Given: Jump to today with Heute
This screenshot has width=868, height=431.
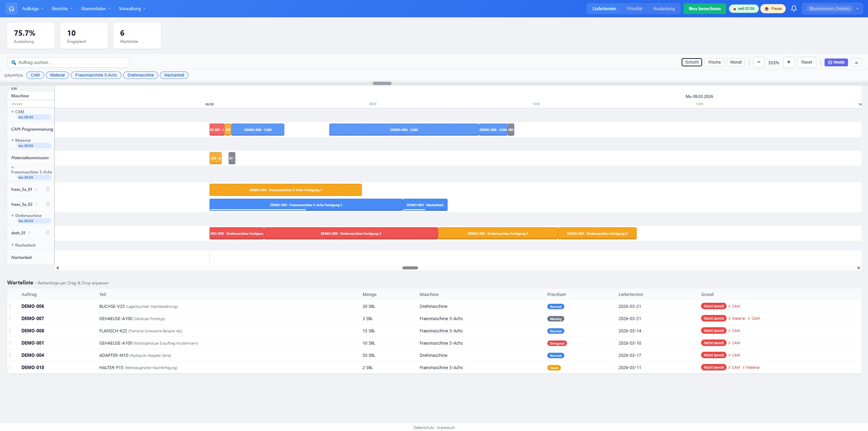Looking at the screenshot, I should 836,62.
